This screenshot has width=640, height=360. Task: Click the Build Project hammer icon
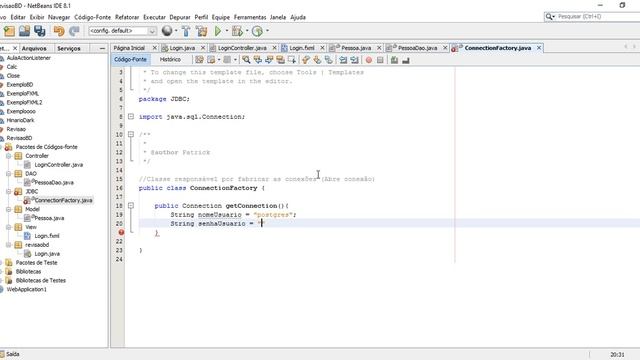(x=186, y=31)
